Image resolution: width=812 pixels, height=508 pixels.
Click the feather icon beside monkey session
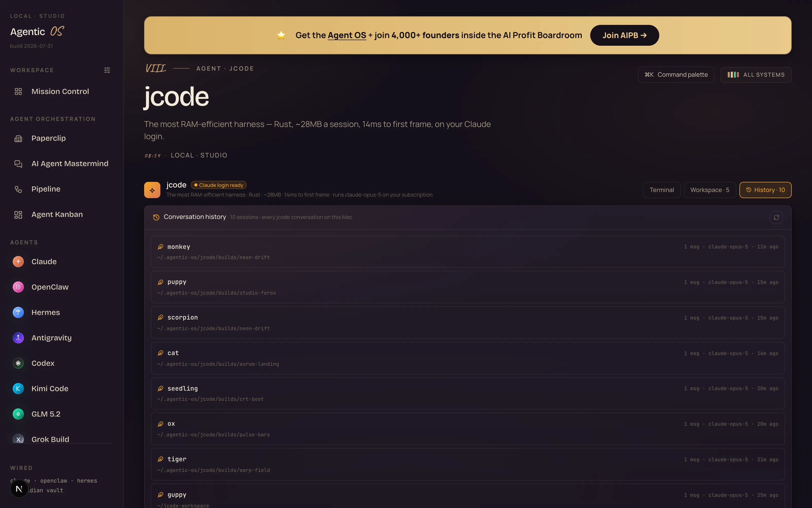point(160,247)
